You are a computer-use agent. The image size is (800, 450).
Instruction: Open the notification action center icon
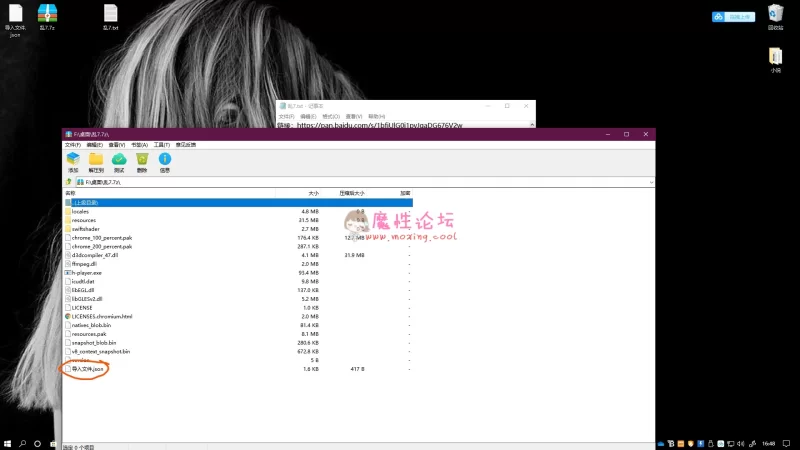(786, 444)
